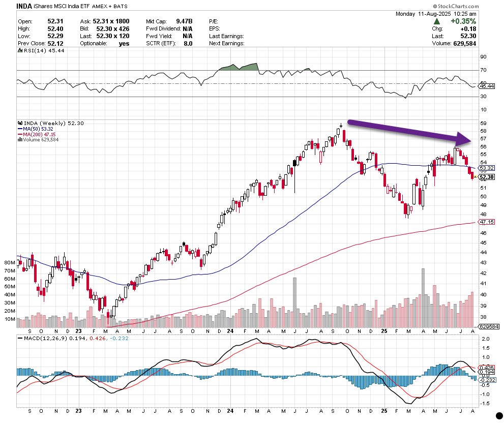Click the 45.44 RSI value tag on axis
The width and height of the screenshot is (504, 426).
[x=487, y=86]
